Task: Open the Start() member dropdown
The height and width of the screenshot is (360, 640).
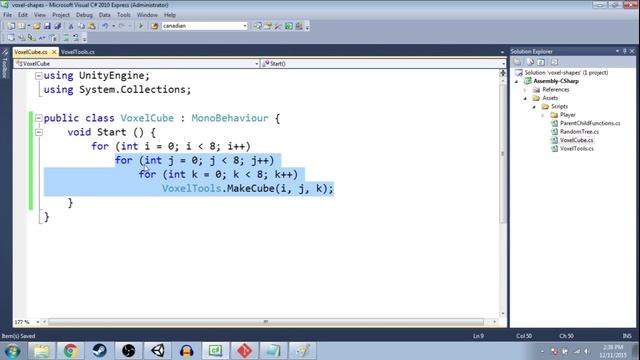Action: (503, 64)
